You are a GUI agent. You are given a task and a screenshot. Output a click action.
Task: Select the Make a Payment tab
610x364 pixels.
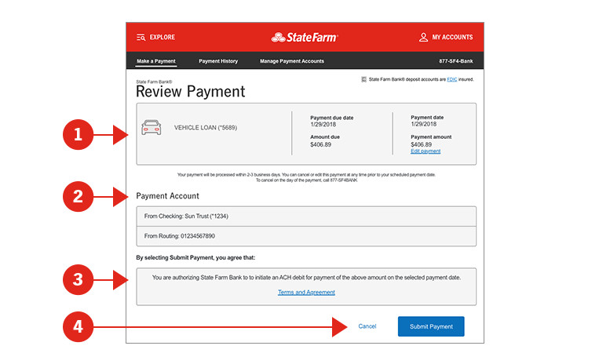tap(156, 61)
